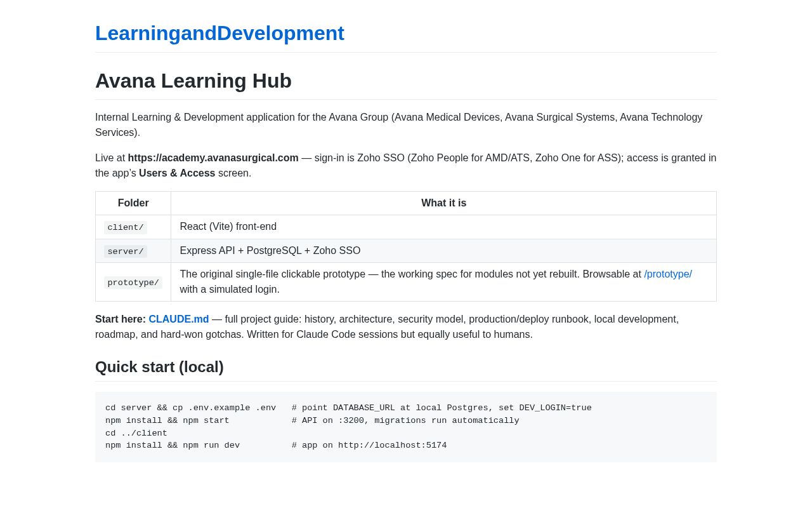Follow the /prototype/ link in the table
Image resolution: width=812 pixels, height=508 pixels.
668,274
